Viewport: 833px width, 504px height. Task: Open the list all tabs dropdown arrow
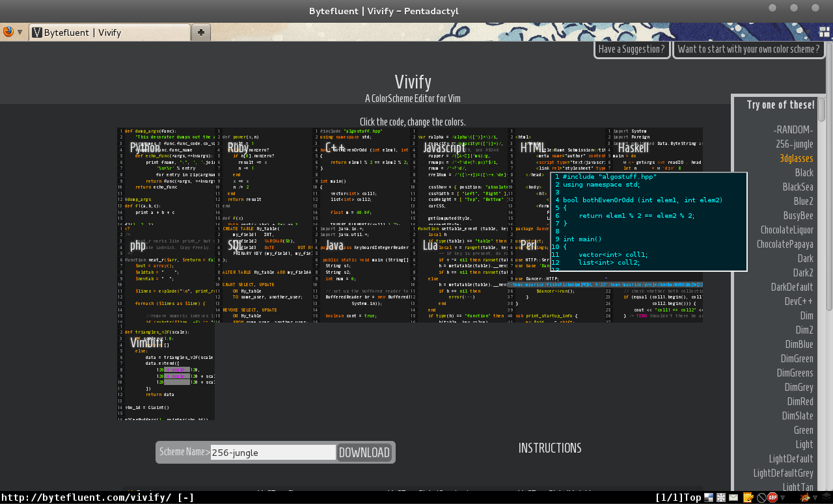coord(808,32)
